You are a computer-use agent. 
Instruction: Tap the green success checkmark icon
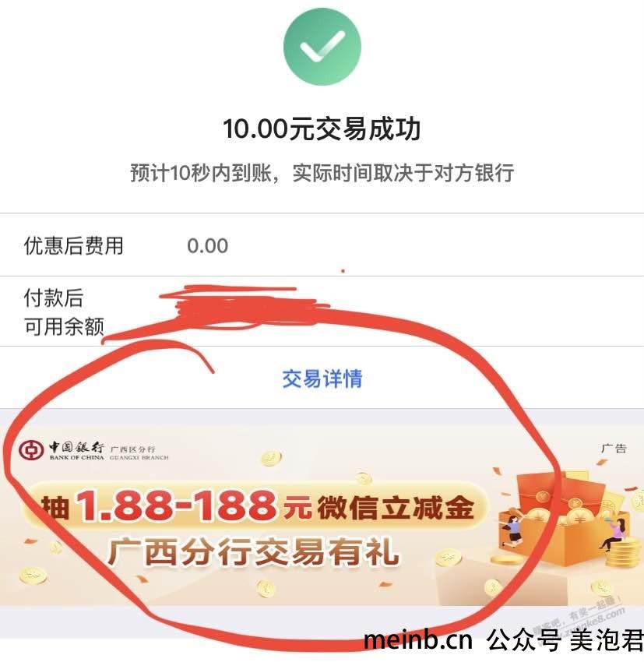tap(322, 47)
